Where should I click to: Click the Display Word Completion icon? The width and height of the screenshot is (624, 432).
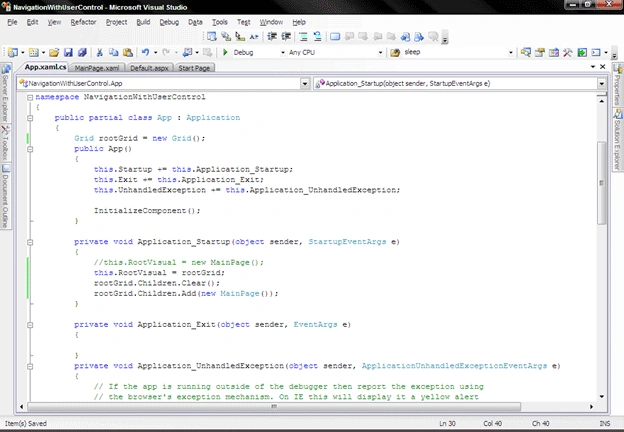254,37
